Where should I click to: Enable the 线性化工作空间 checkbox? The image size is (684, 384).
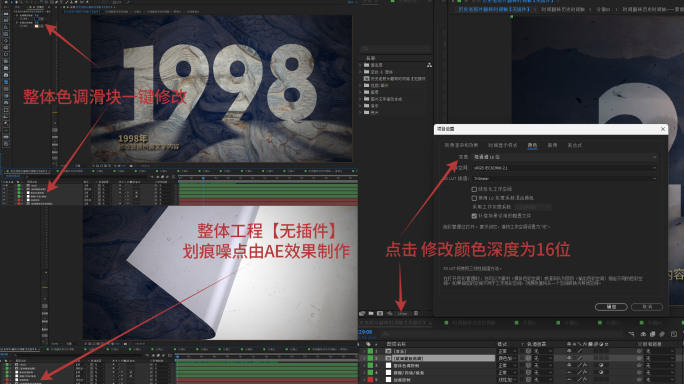[474, 189]
